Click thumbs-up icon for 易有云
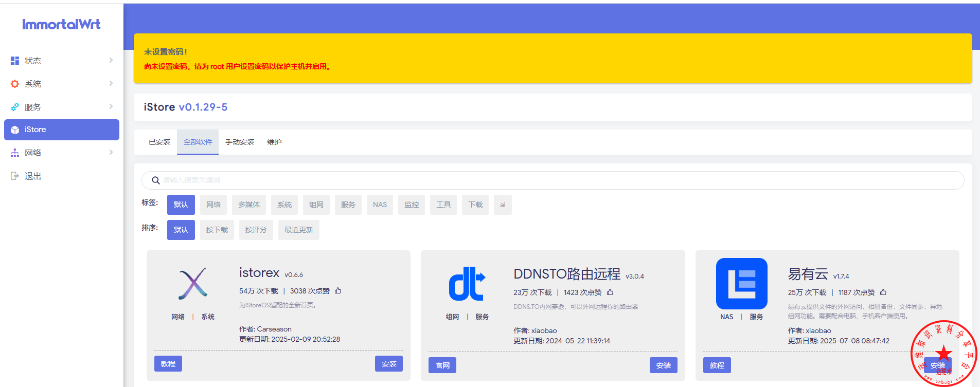 [x=883, y=292]
